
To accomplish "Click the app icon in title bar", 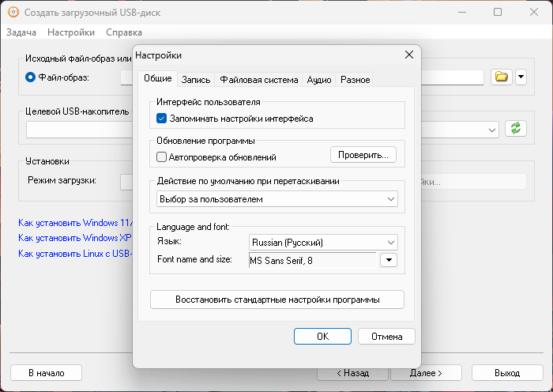I will click(13, 13).
